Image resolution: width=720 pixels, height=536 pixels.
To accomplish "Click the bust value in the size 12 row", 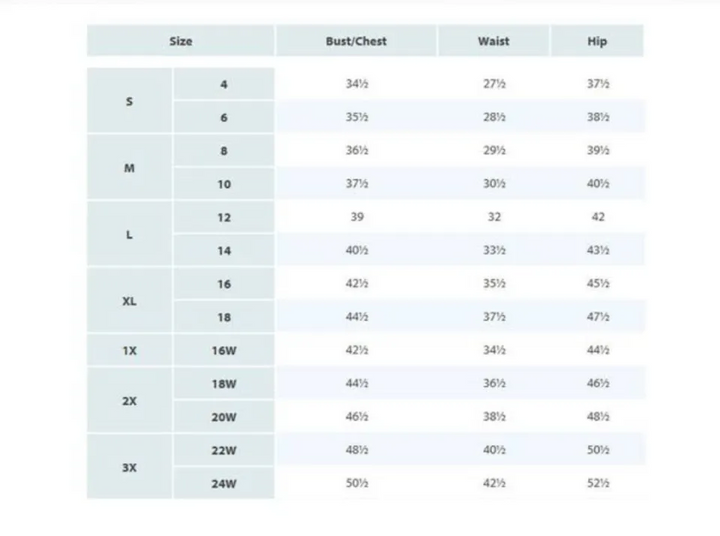I will [357, 217].
